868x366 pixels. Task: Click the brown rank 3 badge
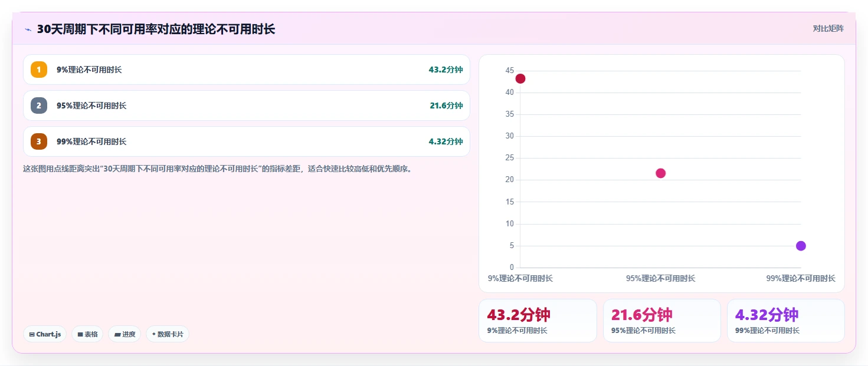(x=39, y=141)
